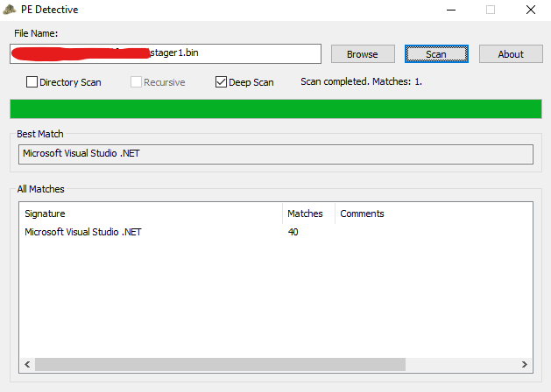Click into the File Name input field
The height and width of the screenshot is (392, 551).
click(166, 53)
